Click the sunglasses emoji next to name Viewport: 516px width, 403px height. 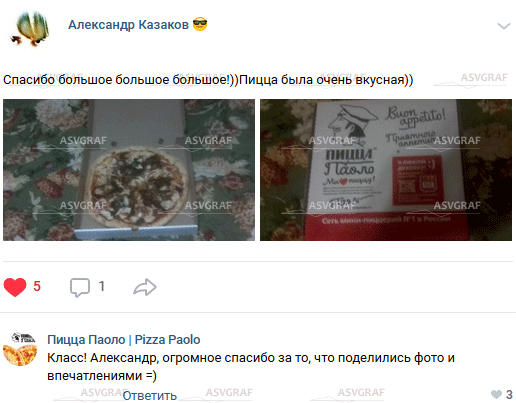coord(200,24)
